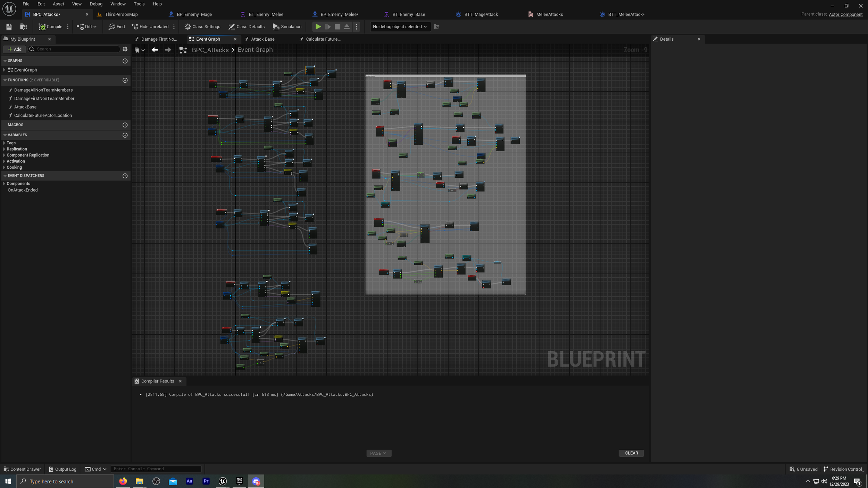Select OnAttackEnded event dispatcher
This screenshot has height=488, width=868.
(23, 190)
